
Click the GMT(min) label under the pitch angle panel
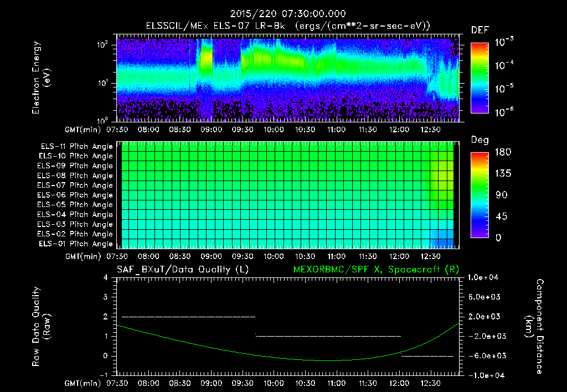tap(83, 256)
